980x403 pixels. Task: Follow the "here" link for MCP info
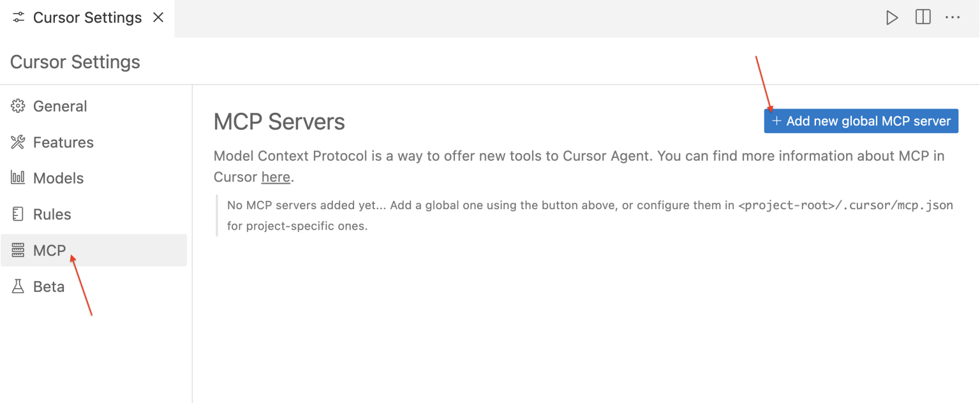click(276, 177)
